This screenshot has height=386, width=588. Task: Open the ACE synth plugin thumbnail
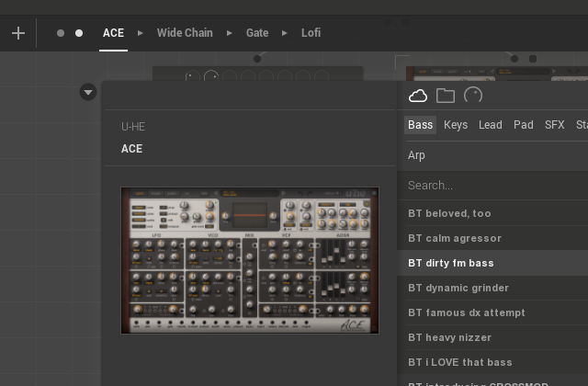tap(250, 260)
